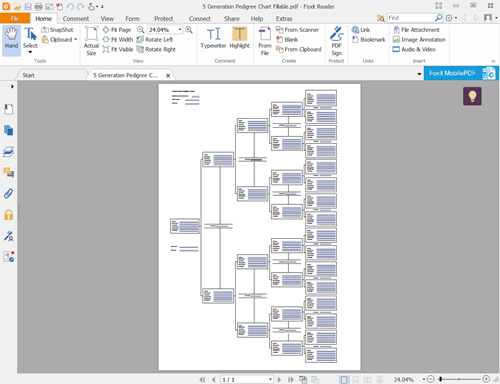500x384 pixels.
Task: Enable single page view in status bar
Action: pos(344,379)
